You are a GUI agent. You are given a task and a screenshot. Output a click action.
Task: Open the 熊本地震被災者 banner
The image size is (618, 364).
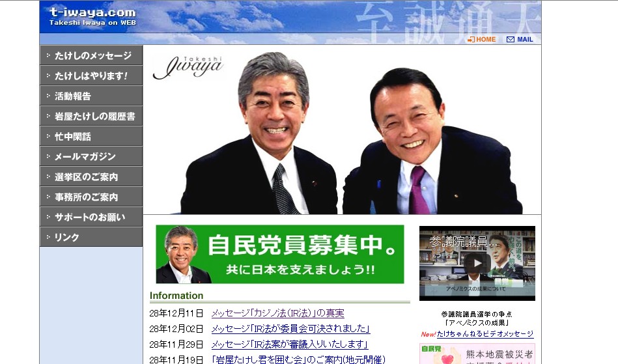coord(477,354)
